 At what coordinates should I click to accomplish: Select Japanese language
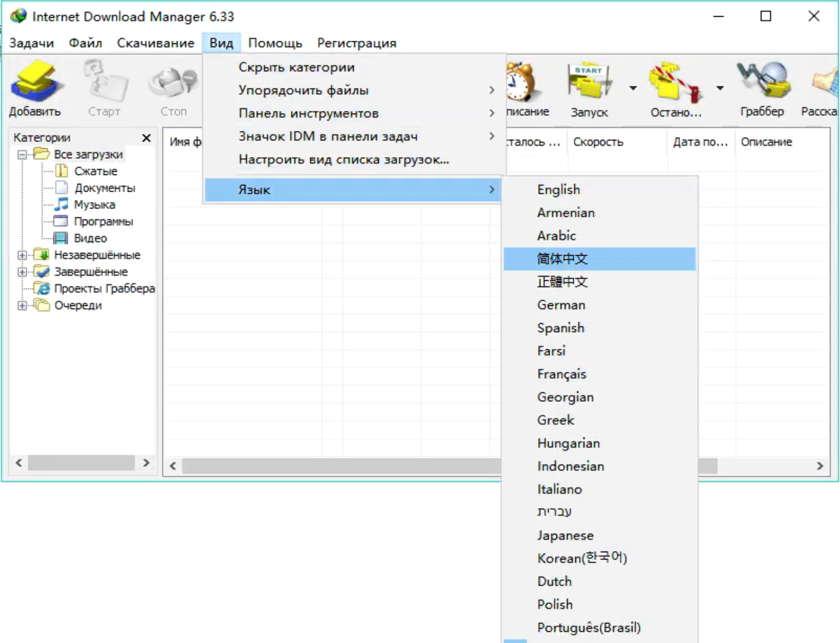tap(599, 535)
